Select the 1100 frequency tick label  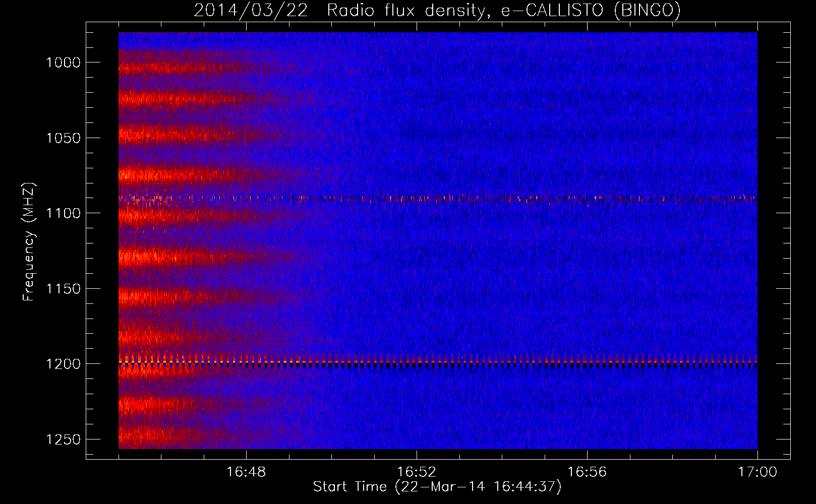pyautogui.click(x=63, y=213)
